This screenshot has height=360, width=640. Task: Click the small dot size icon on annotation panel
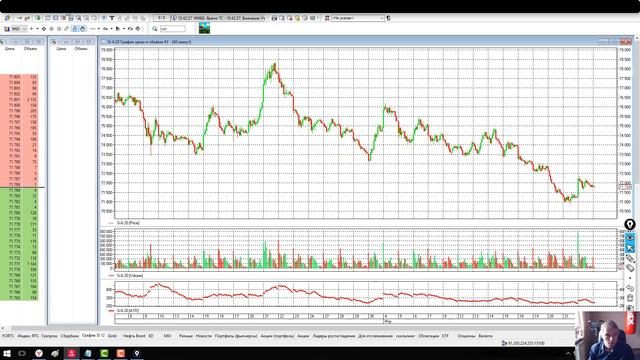(x=630, y=278)
